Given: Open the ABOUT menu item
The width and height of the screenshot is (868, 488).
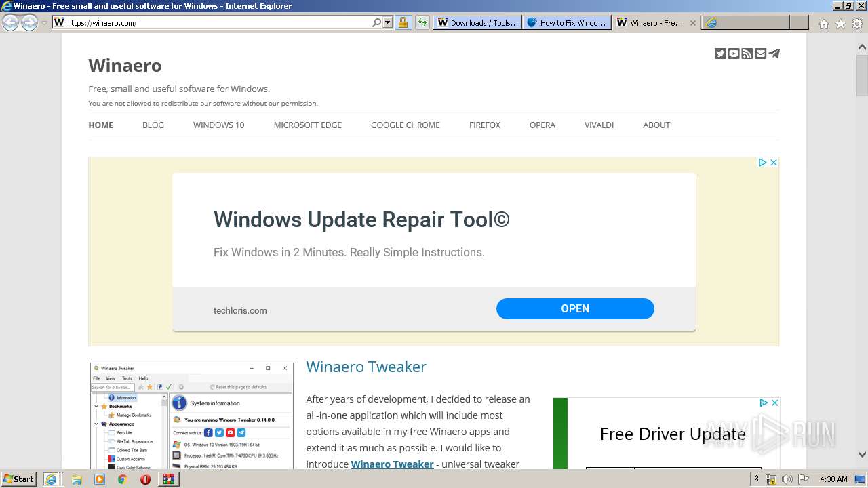Looking at the screenshot, I should point(656,125).
